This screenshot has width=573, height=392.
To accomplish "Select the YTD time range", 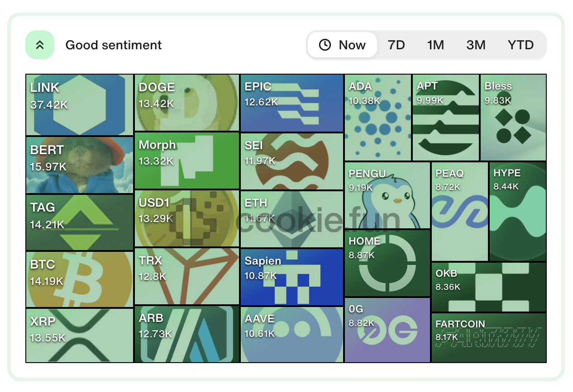I will (520, 45).
